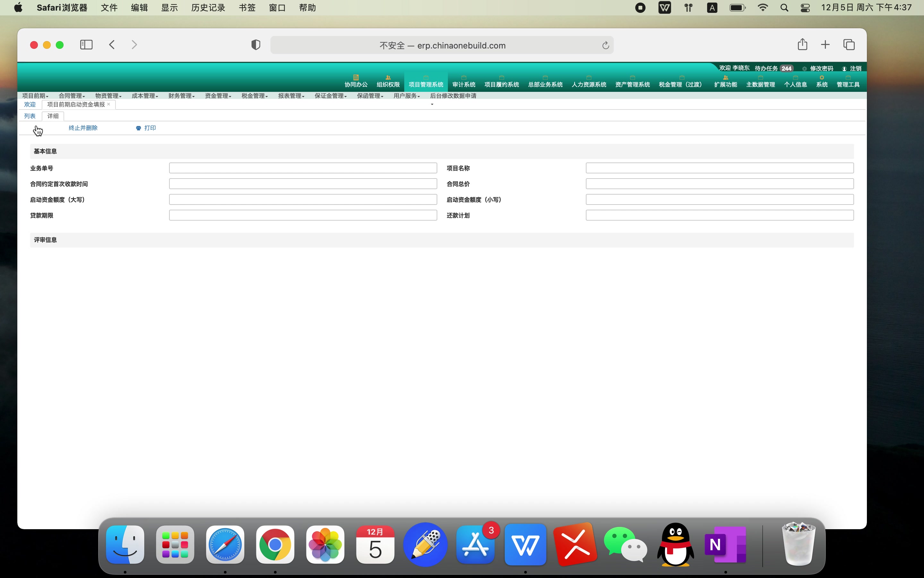Open the 管理工具 module
This screenshot has width=924, height=578.
pos(848,82)
